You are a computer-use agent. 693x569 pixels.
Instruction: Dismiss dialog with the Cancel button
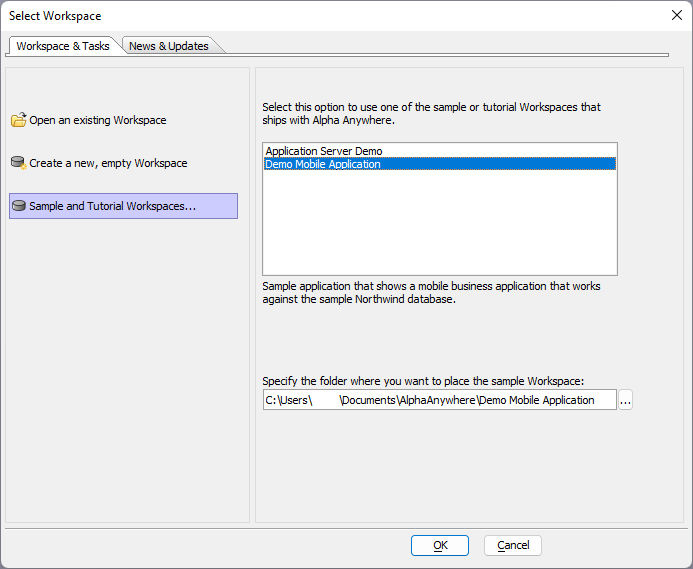513,545
